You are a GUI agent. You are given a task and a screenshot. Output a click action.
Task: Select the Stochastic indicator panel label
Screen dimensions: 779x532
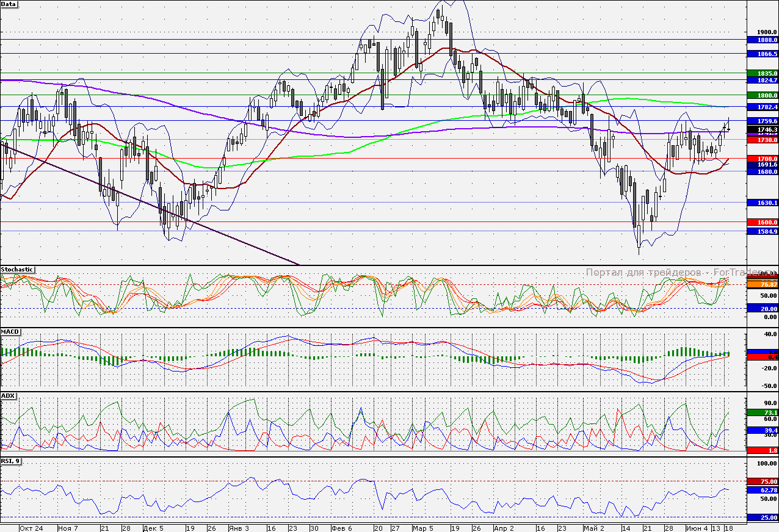tap(17, 269)
